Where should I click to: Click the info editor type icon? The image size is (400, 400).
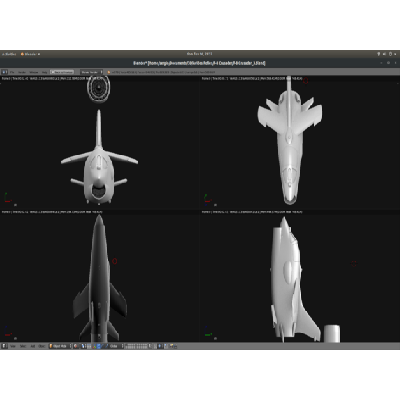(x=5, y=72)
